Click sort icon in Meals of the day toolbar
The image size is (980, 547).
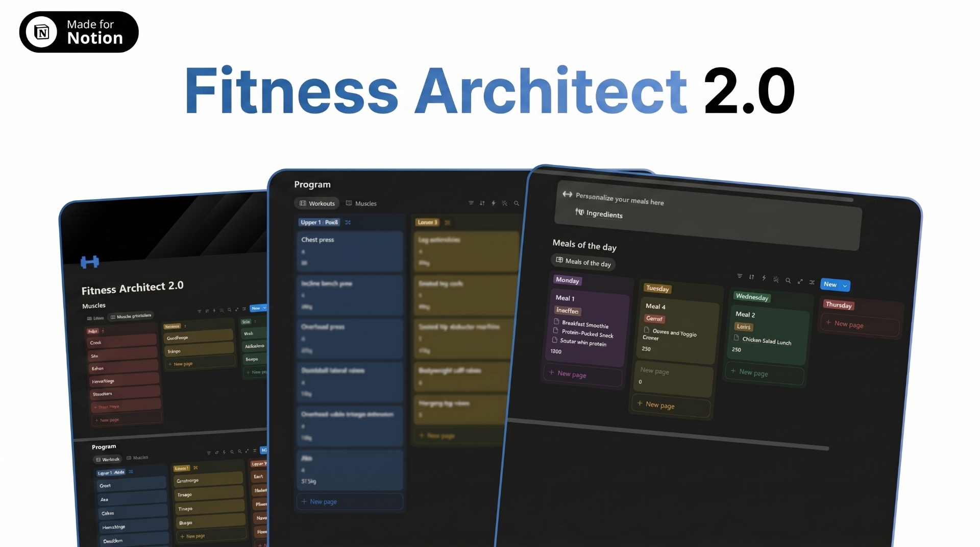point(751,277)
